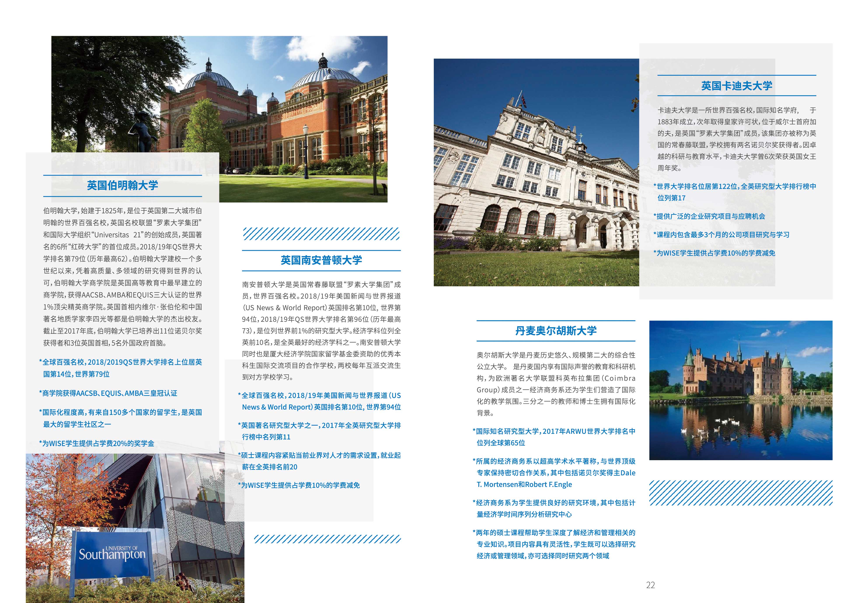Click the 英国南安普顿大学 heading
Screen dimensions: 868x603
321,260
